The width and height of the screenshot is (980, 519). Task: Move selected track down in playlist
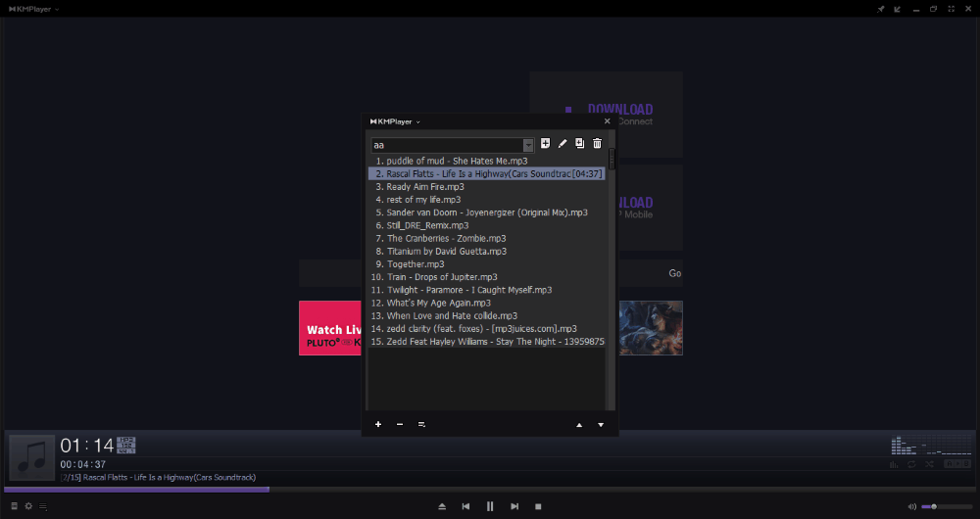point(601,425)
